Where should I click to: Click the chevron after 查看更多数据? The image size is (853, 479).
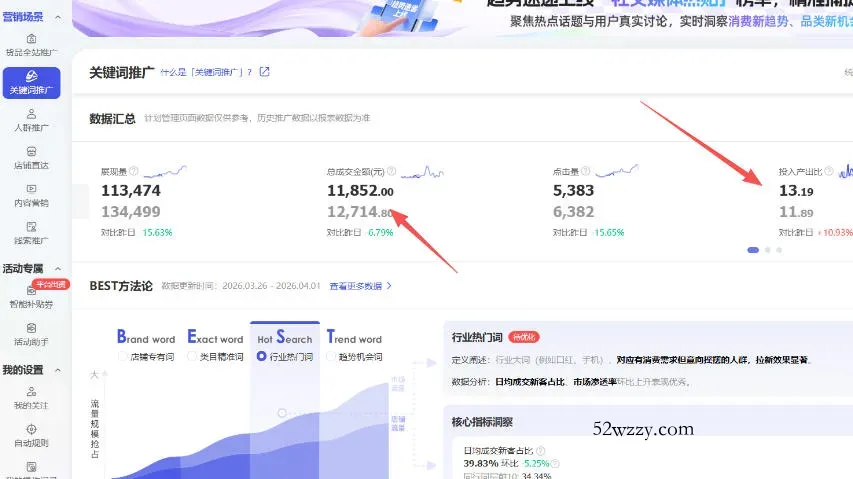click(389, 286)
